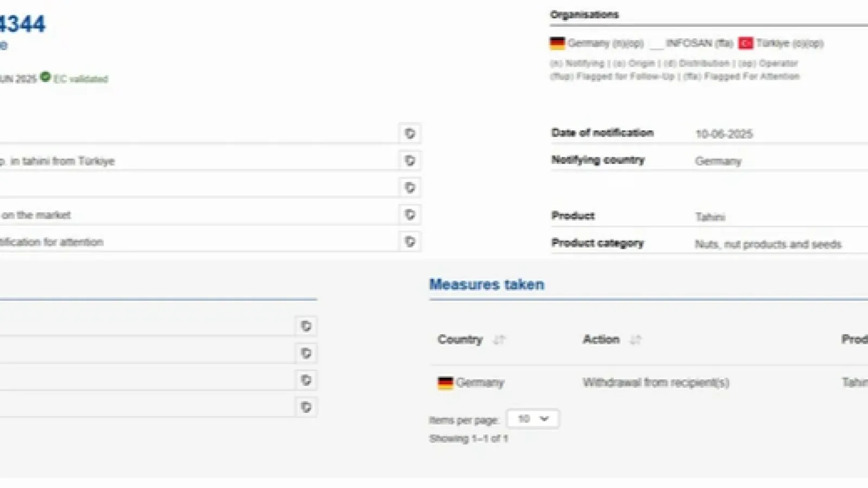Viewport: 868px width, 488px height.
Task: Click last copy icon in lower-left panel
Action: click(306, 407)
